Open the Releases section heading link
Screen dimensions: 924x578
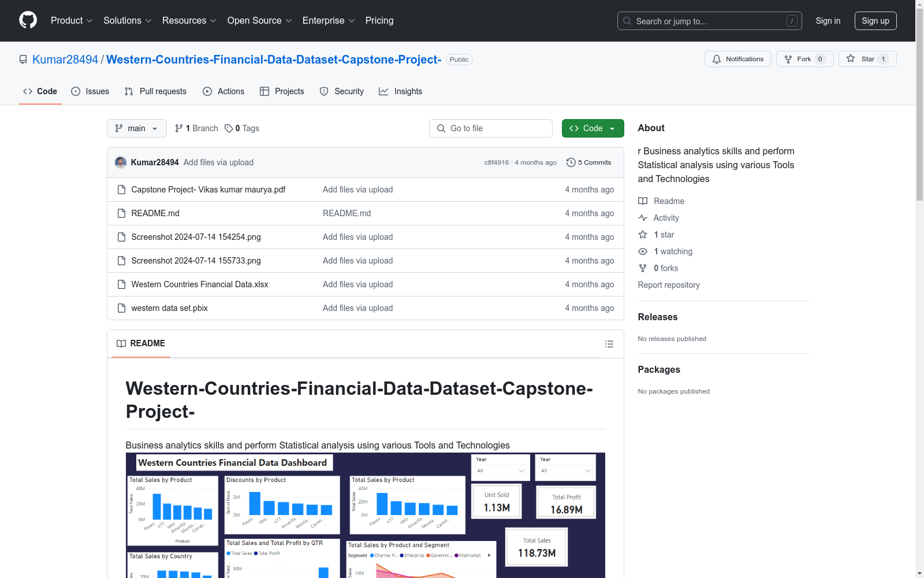(x=658, y=317)
